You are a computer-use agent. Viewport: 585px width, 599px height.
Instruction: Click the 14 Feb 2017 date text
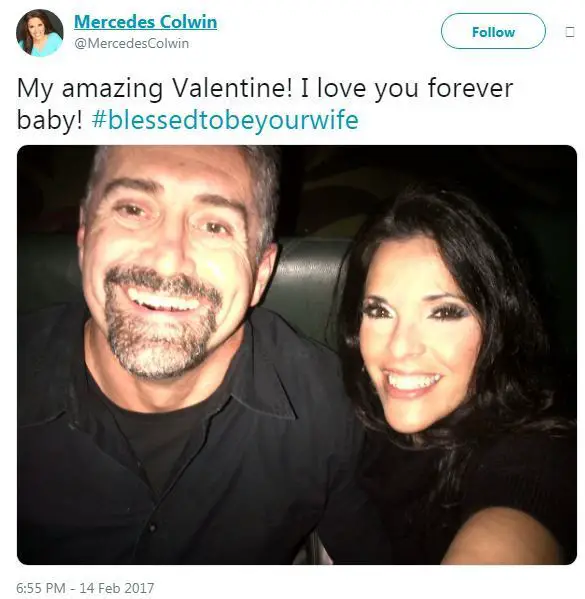pos(117,588)
